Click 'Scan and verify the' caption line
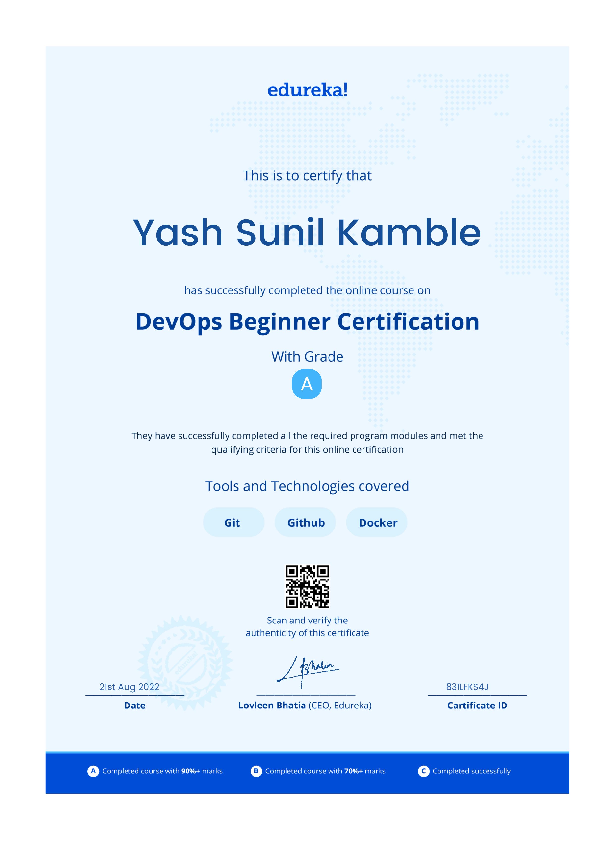Image resolution: width=614 pixels, height=868 pixels. 307,620
